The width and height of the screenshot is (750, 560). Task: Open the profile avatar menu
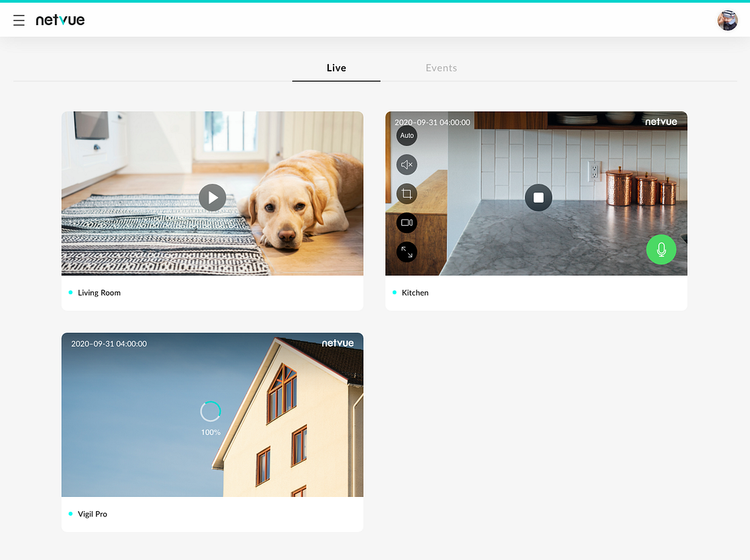click(x=727, y=20)
